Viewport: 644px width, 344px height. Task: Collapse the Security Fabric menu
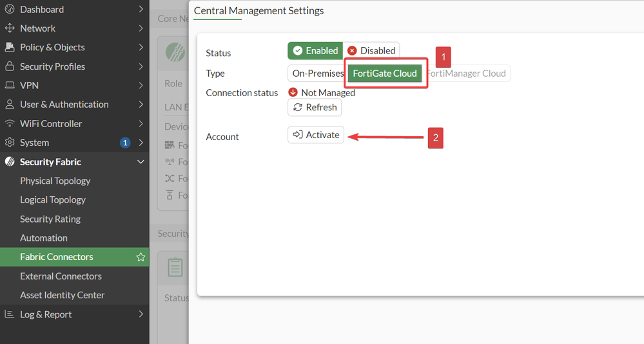(x=141, y=162)
